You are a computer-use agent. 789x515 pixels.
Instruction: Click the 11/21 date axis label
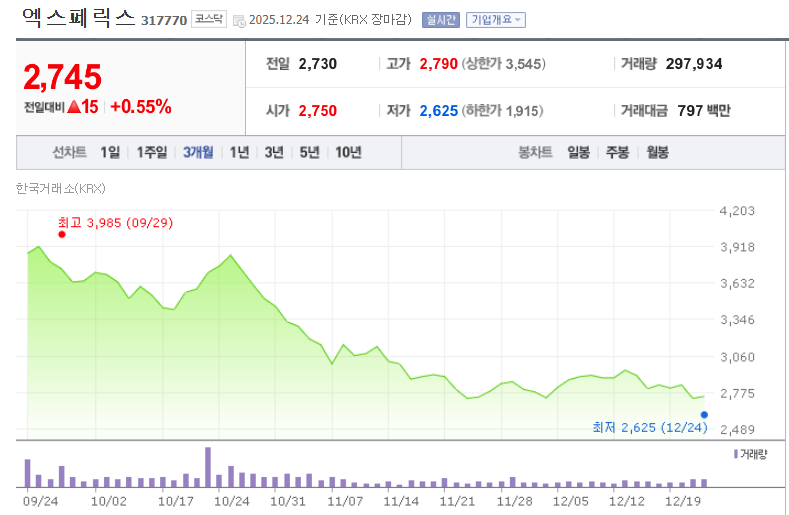457,501
